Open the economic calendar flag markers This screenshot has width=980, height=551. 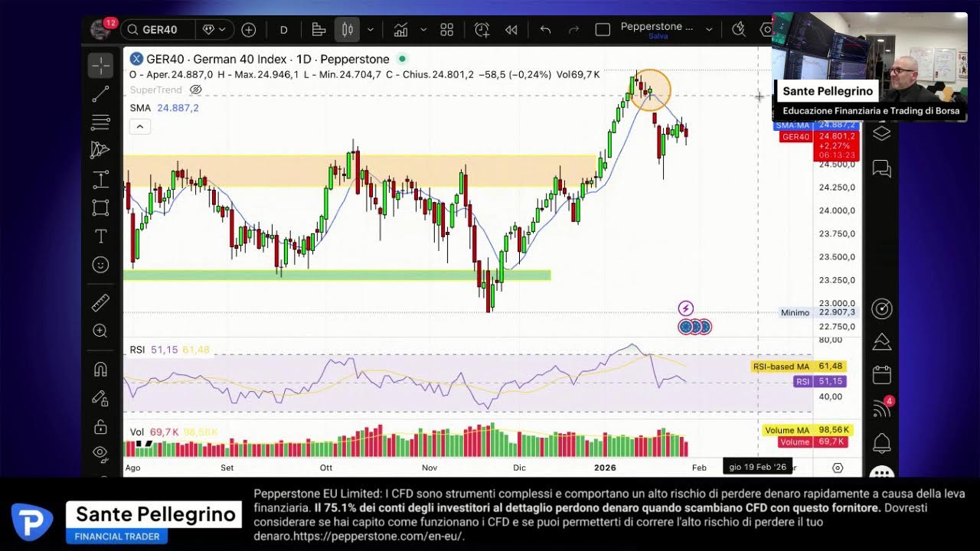[x=694, y=327]
